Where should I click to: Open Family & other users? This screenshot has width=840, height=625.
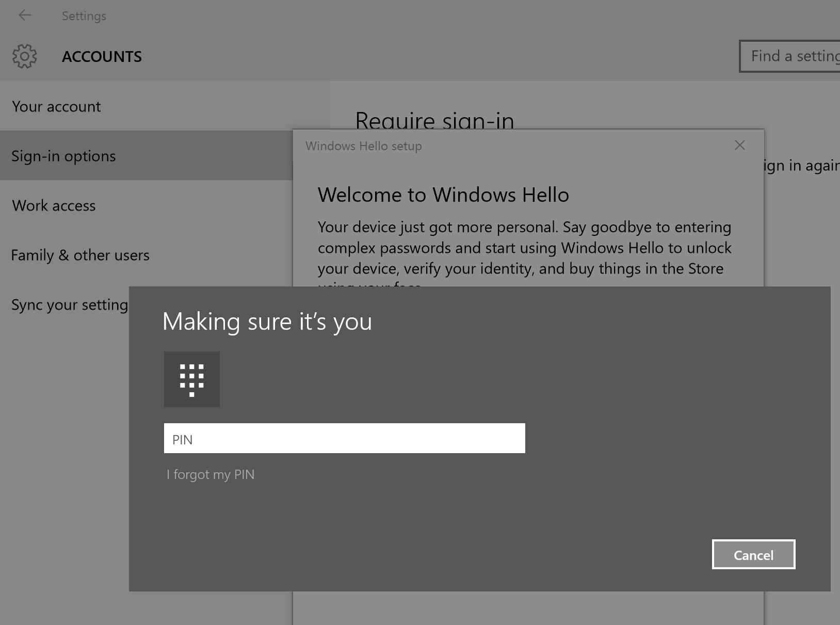[x=147, y=255]
